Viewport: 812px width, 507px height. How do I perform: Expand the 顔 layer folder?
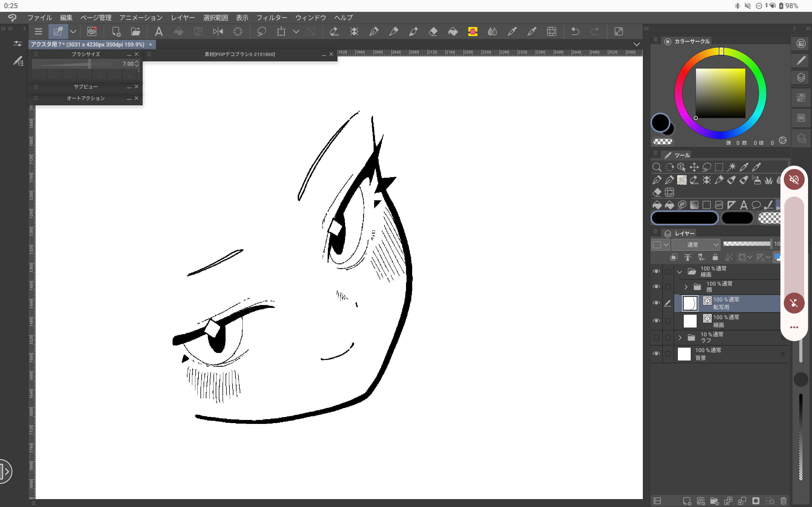tap(686, 287)
